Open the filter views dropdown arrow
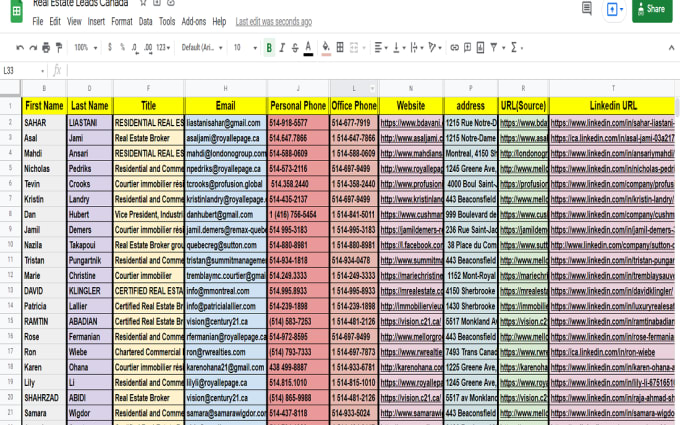The width and height of the screenshot is (680, 425). (x=503, y=48)
